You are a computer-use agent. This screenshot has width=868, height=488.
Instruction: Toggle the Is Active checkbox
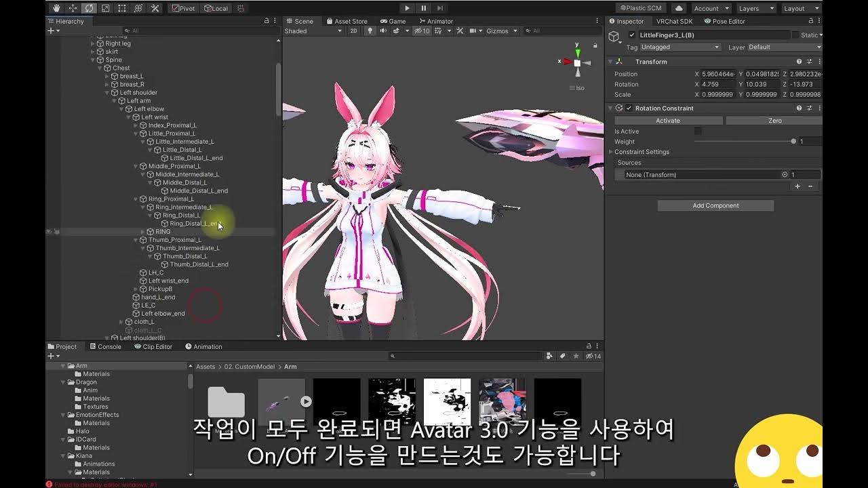click(698, 131)
